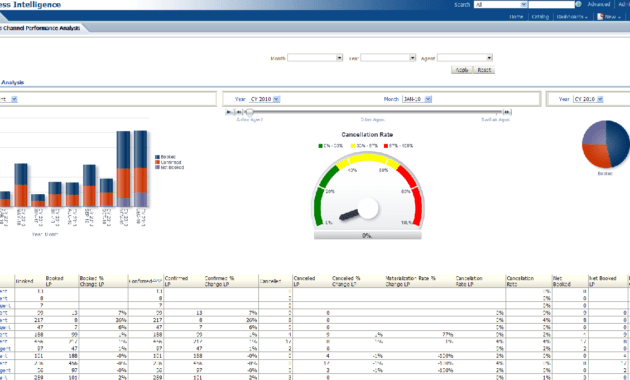Click the Analysis section heading
Image resolution: width=630 pixels, height=380 pixels.
pos(12,82)
